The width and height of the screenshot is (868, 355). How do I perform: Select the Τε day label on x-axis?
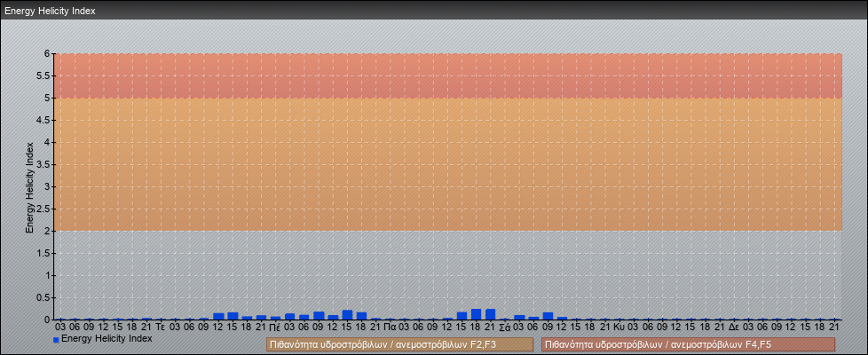pyautogui.click(x=161, y=327)
